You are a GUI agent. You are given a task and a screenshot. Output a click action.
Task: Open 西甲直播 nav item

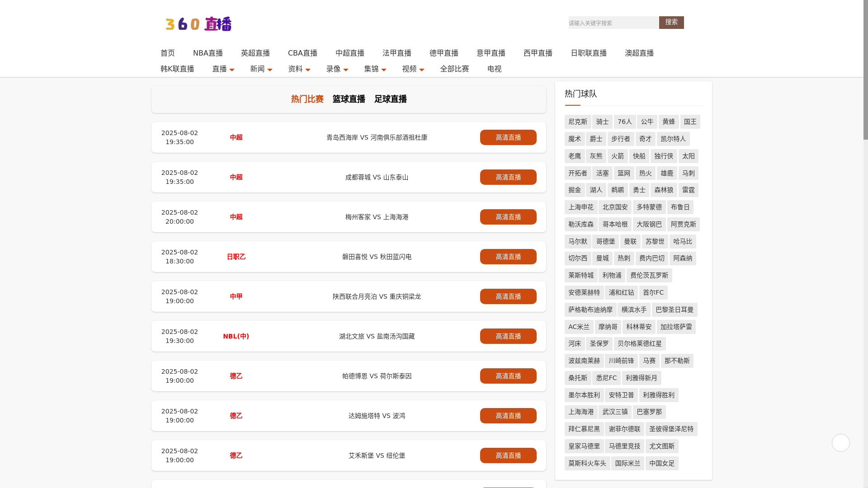(538, 53)
